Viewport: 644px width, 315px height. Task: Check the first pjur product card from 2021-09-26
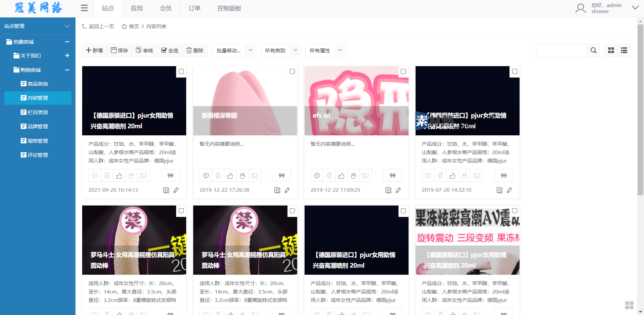181,71
